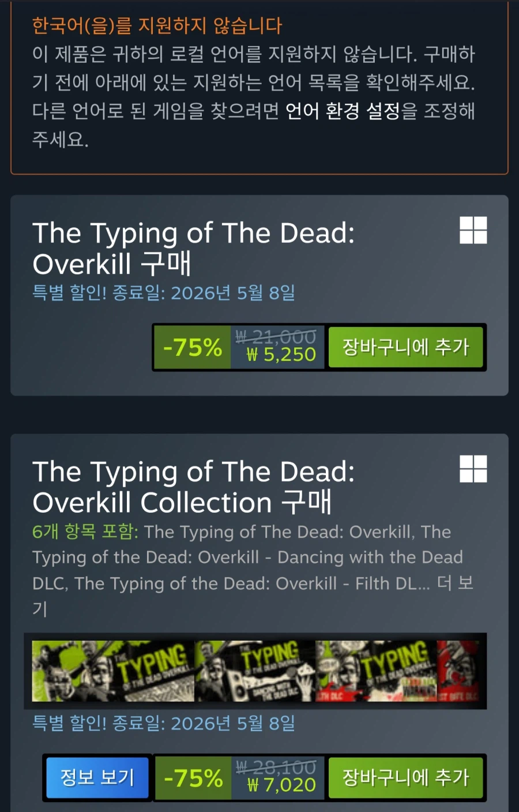The image size is (519, 812).
Task: Click the Overkill Collection 구매 title
Action: tap(194, 487)
